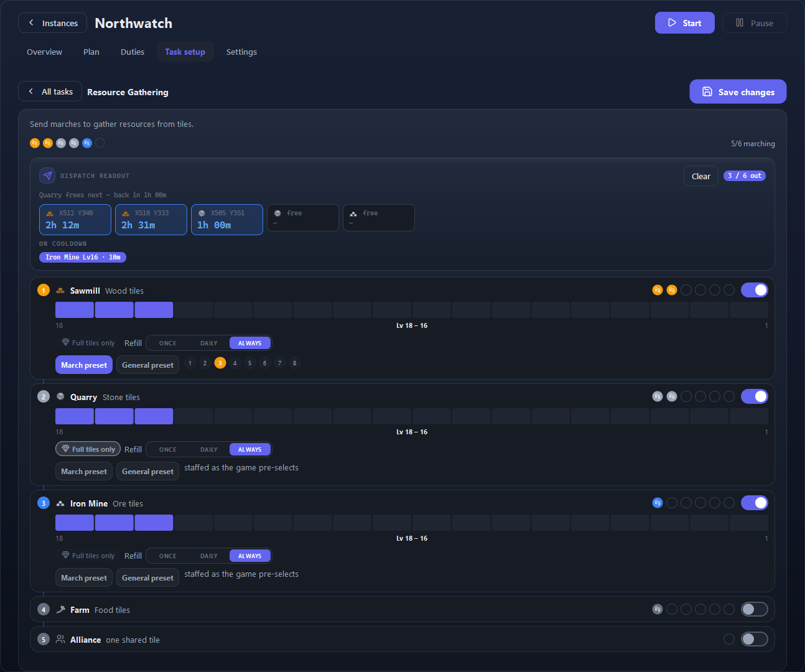Clear the dispatch readout

click(700, 176)
